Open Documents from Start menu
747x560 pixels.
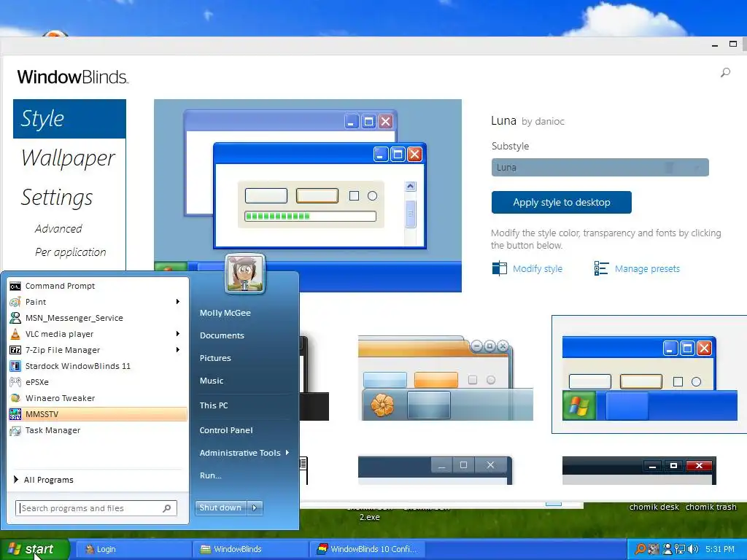point(222,335)
